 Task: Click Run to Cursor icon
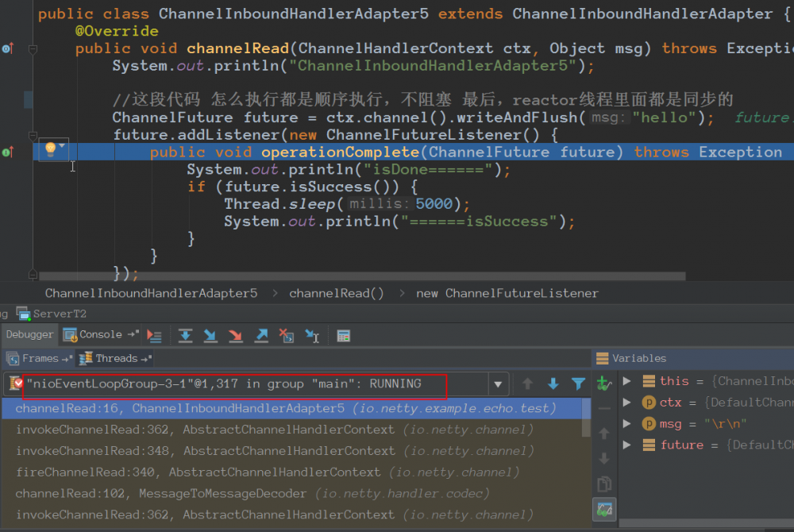313,336
